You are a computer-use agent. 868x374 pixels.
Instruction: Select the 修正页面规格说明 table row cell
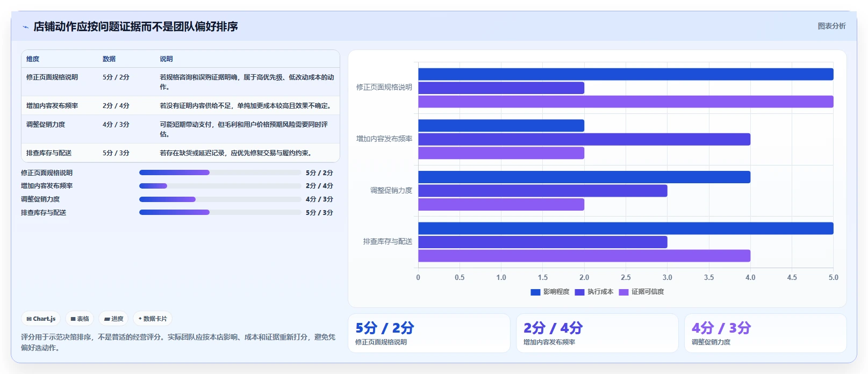[52, 77]
